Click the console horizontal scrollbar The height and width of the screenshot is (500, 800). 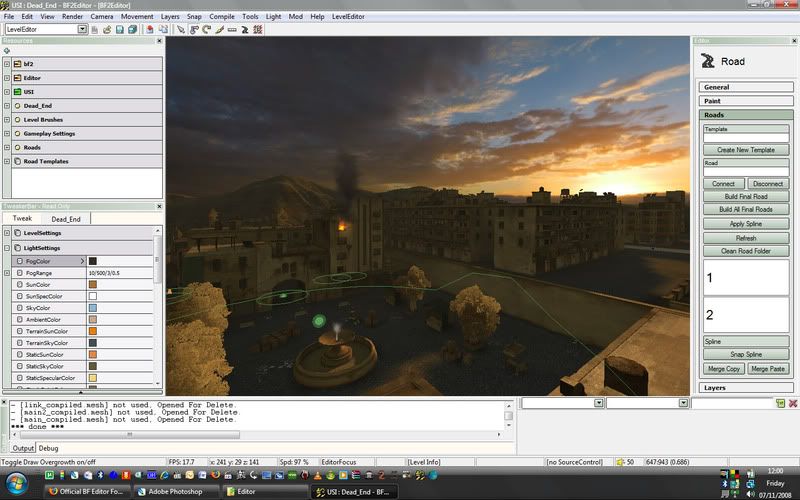[255, 435]
